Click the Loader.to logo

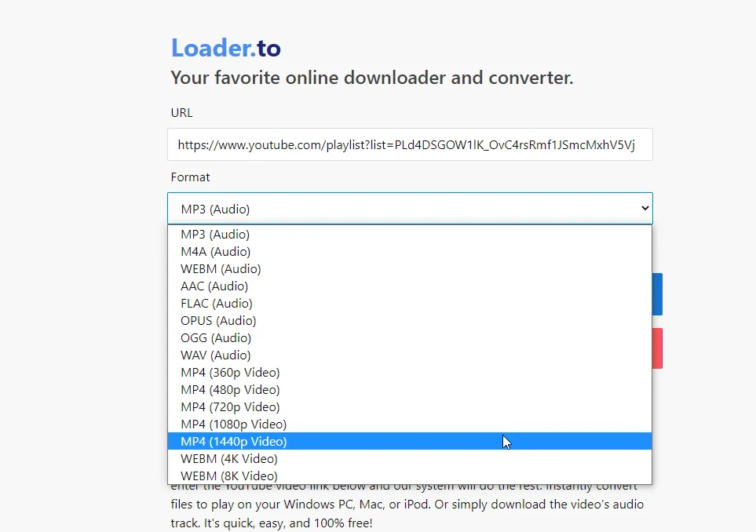[x=225, y=48]
